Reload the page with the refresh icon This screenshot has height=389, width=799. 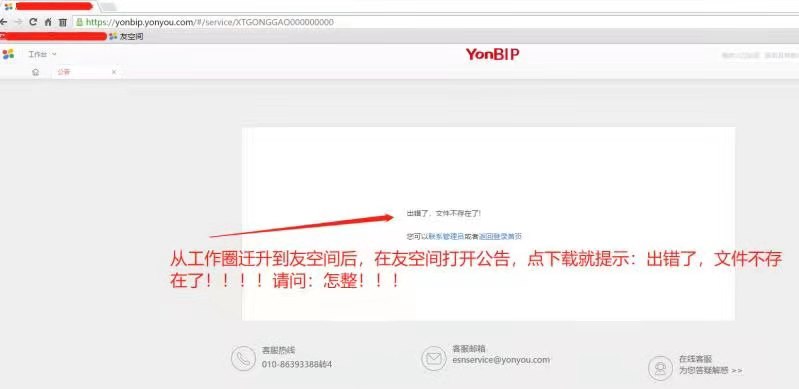(33, 22)
